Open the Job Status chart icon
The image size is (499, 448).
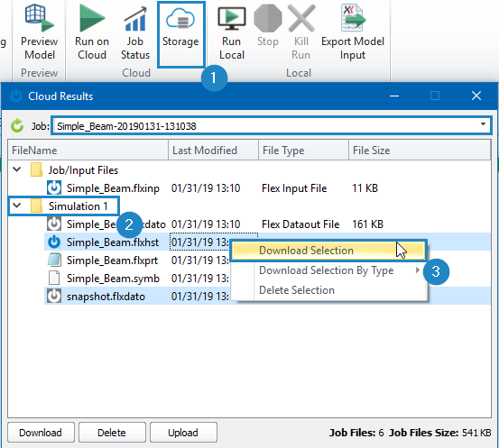pos(135,19)
